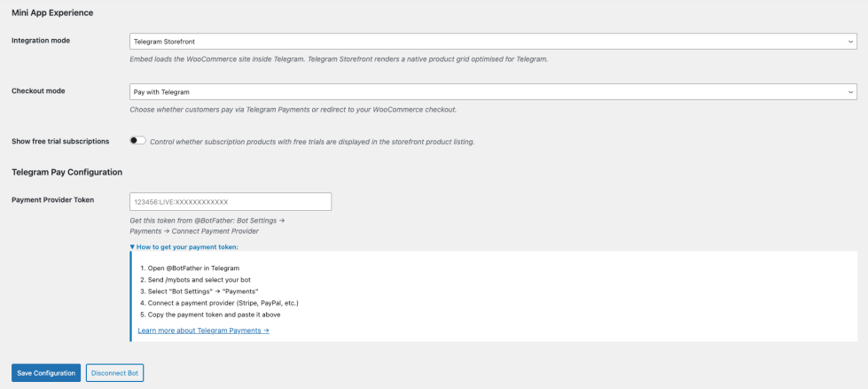This screenshot has height=389, width=868.
Task: Focus the Payment Provider Token field
Action: coord(231,202)
